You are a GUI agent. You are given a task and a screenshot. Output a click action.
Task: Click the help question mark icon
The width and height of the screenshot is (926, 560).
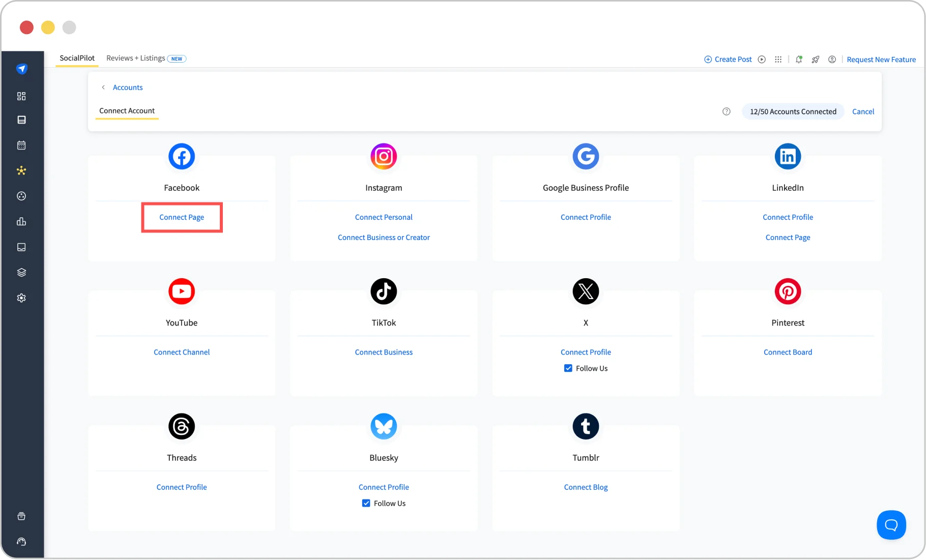coord(726,111)
